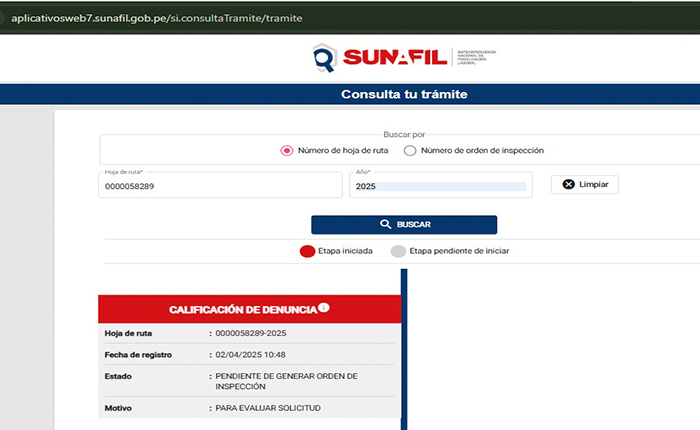Viewport: 700px width, 430px height.
Task: Click the Calificación de denuncia header
Action: point(250,309)
